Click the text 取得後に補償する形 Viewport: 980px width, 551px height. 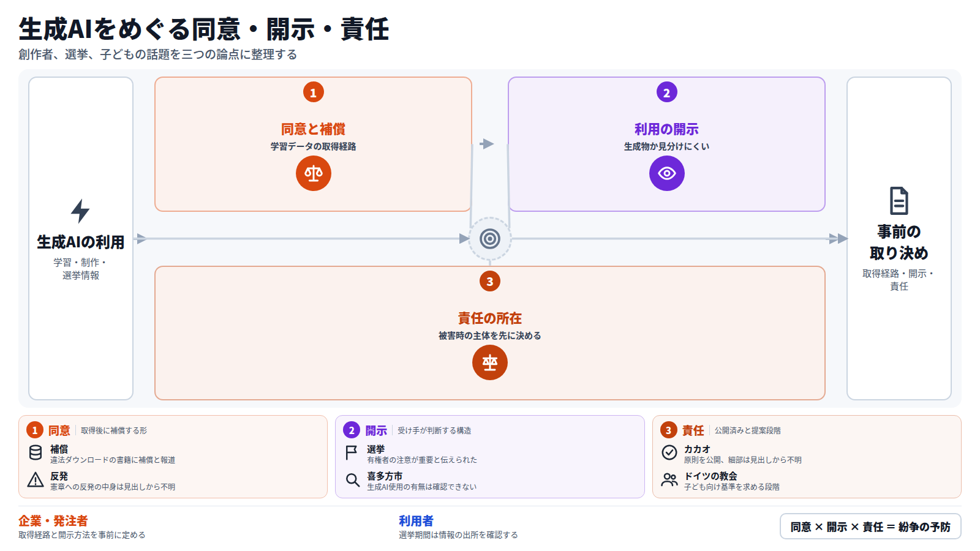pos(114,430)
